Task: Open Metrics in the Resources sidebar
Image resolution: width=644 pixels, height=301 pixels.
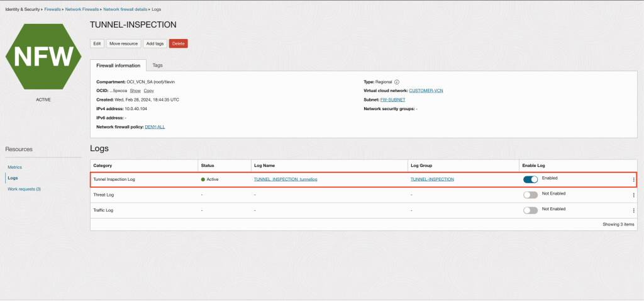Action: [x=15, y=168]
